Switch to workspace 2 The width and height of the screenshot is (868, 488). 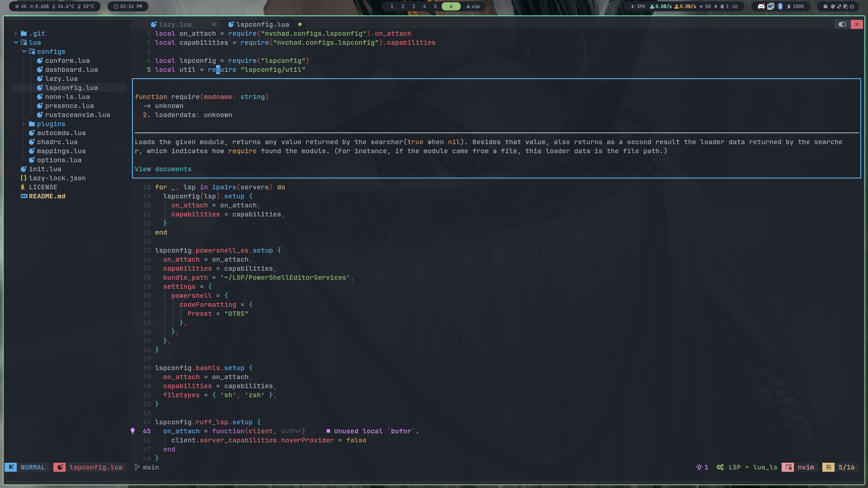tap(403, 6)
